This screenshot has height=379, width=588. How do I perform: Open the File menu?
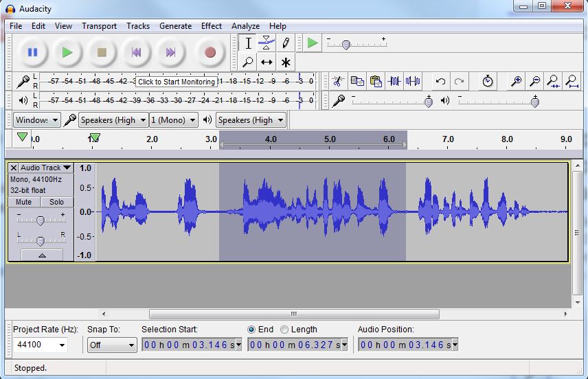pos(16,26)
